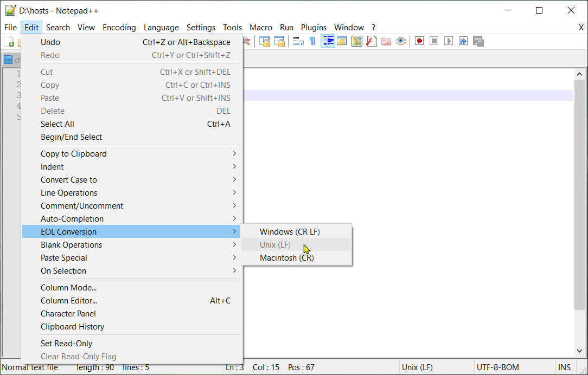The width and height of the screenshot is (588, 375).
Task: Click the Synchronize Vertical Scrolling toolbar icon
Action: coord(265,41)
